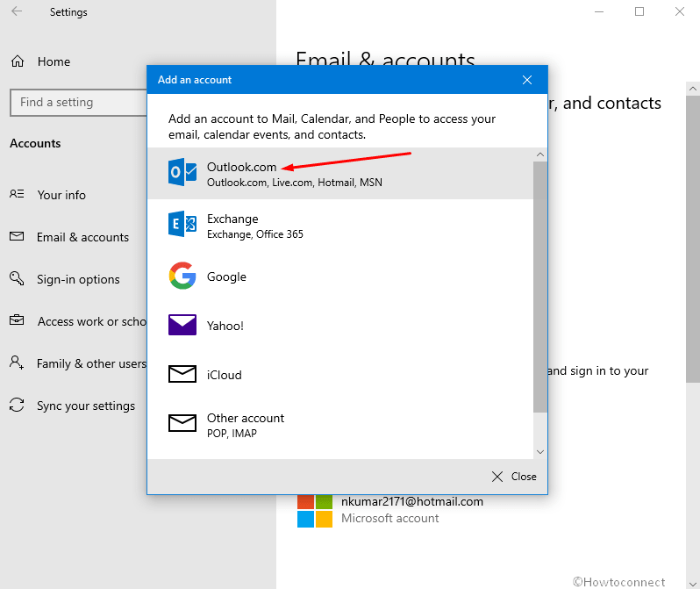The image size is (700, 589).
Task: Click the account list scroll up arrow
Action: [540, 154]
